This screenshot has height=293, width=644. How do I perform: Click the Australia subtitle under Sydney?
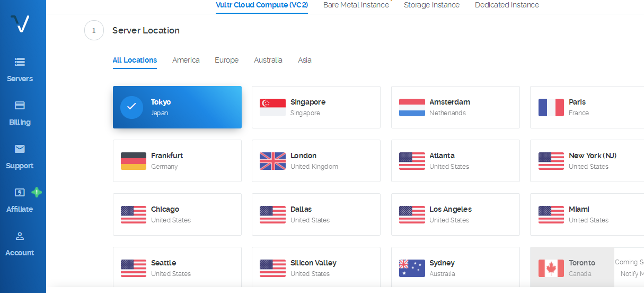tap(442, 274)
